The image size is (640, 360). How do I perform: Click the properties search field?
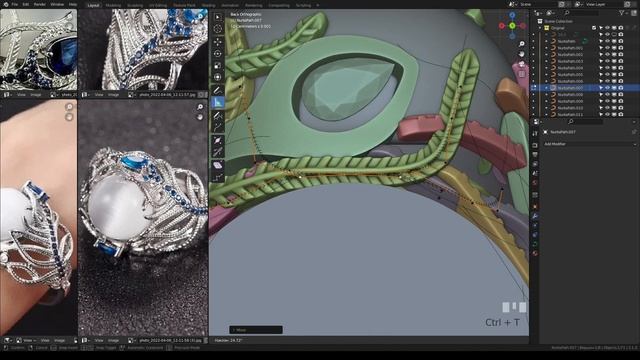[x=586, y=122]
